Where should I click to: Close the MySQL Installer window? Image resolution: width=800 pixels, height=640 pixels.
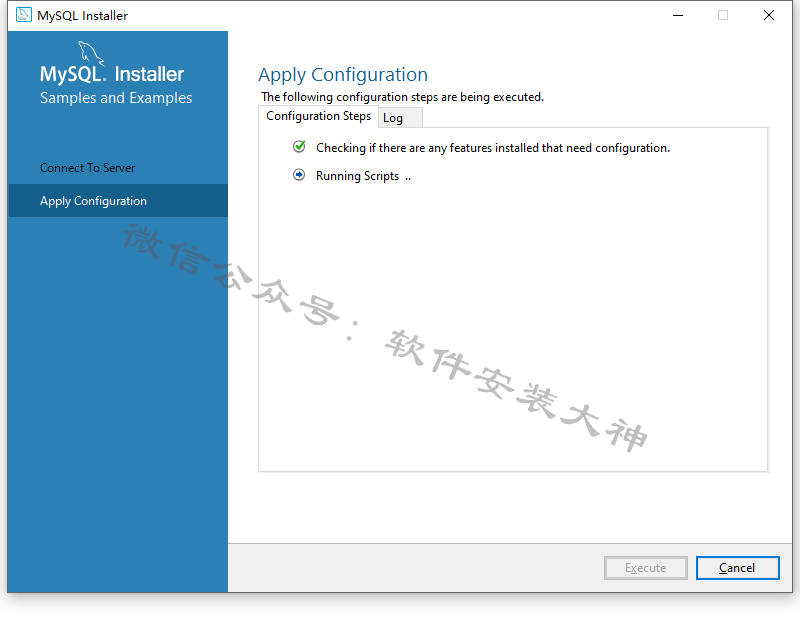769,15
